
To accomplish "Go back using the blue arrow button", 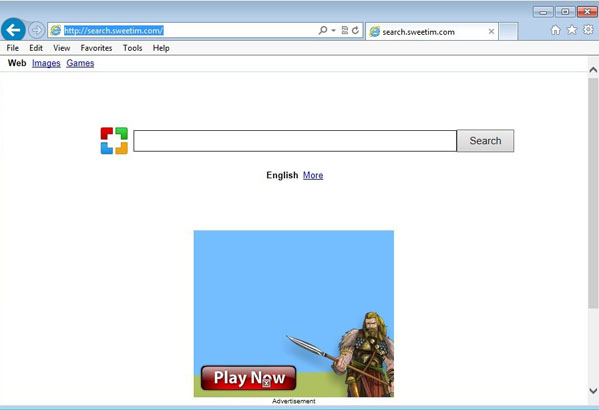I will [x=13, y=30].
